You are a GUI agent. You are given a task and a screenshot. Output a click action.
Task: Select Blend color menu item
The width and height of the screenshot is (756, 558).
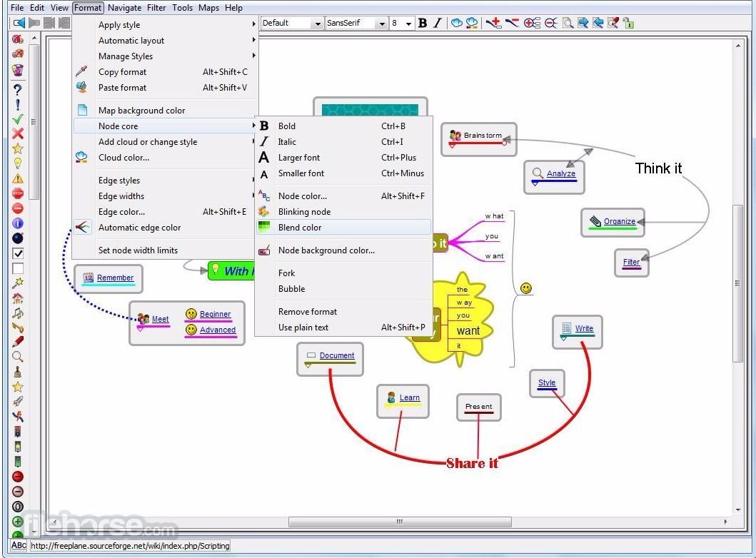(x=343, y=228)
